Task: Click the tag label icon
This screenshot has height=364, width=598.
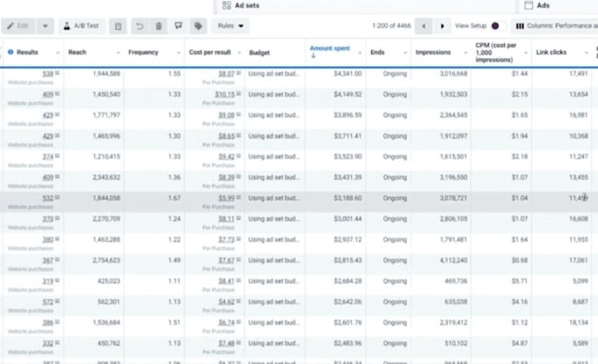Action: pos(198,25)
